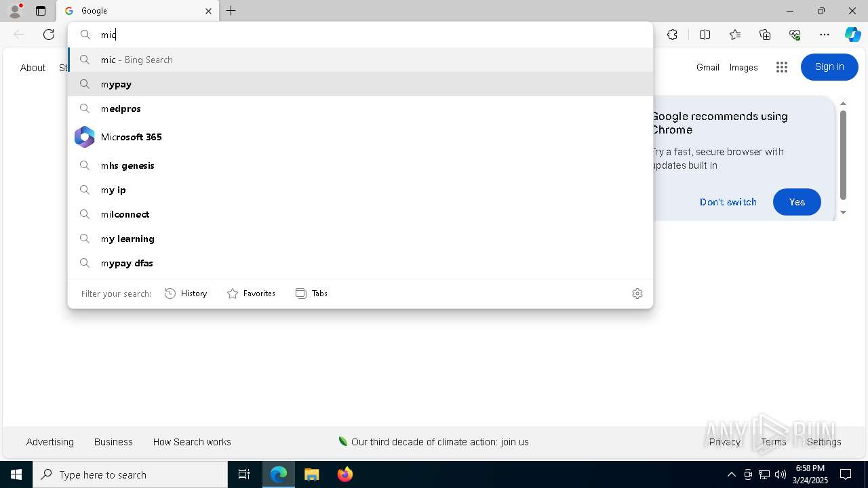868x488 pixels.
Task: Open the Business footer link
Action: pos(113,442)
